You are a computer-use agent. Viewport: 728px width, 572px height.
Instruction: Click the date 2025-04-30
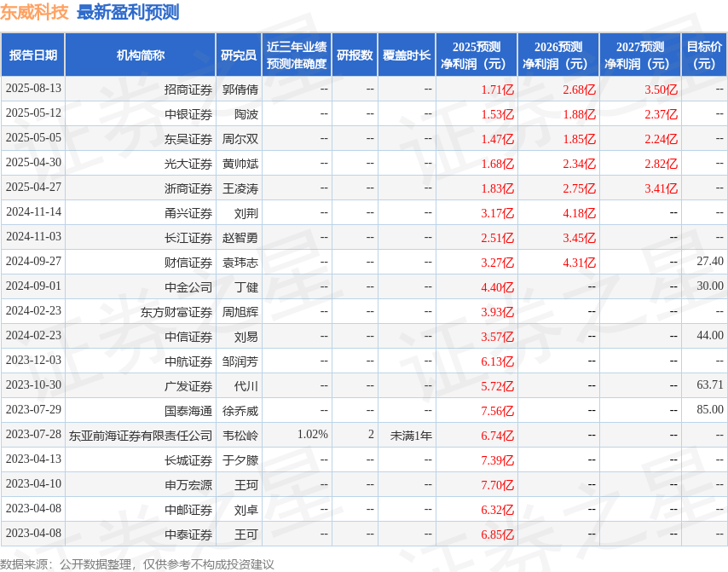33,163
